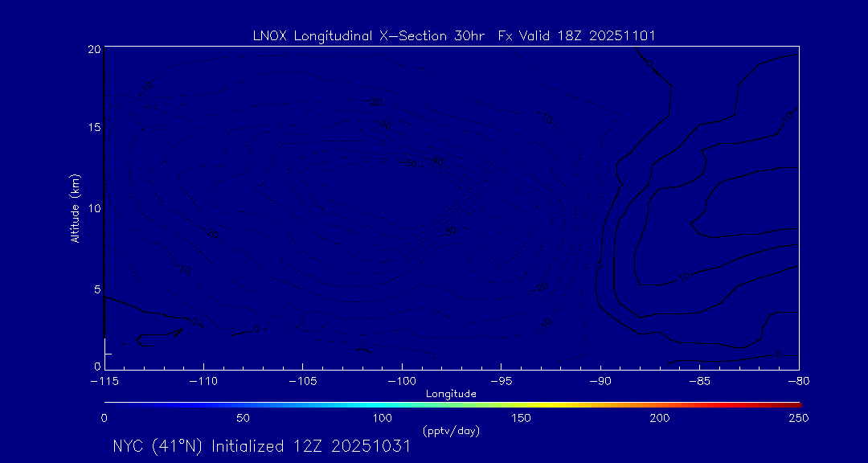
Task: Select the altitude tick label '5'
Action: (x=96, y=289)
